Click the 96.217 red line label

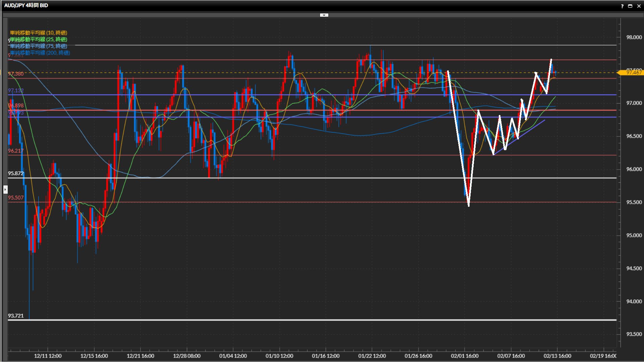(16, 151)
